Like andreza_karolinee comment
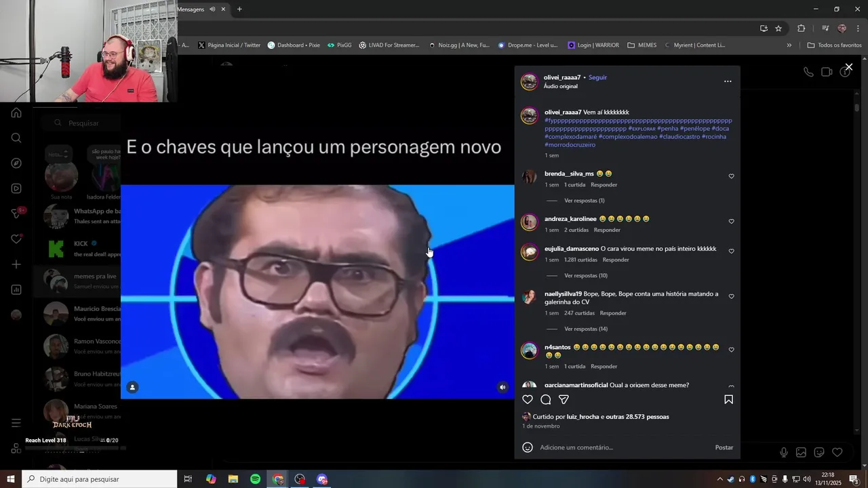The image size is (868, 488). [x=731, y=221]
